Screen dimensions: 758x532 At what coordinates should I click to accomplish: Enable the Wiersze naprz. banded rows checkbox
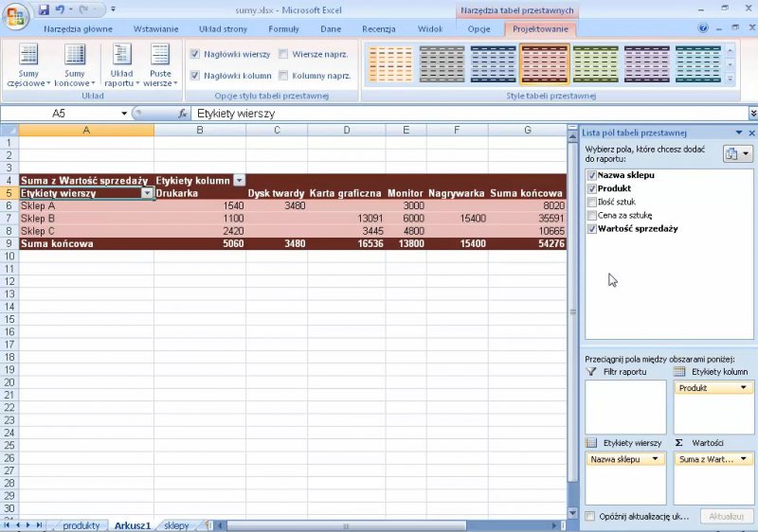[x=283, y=55]
